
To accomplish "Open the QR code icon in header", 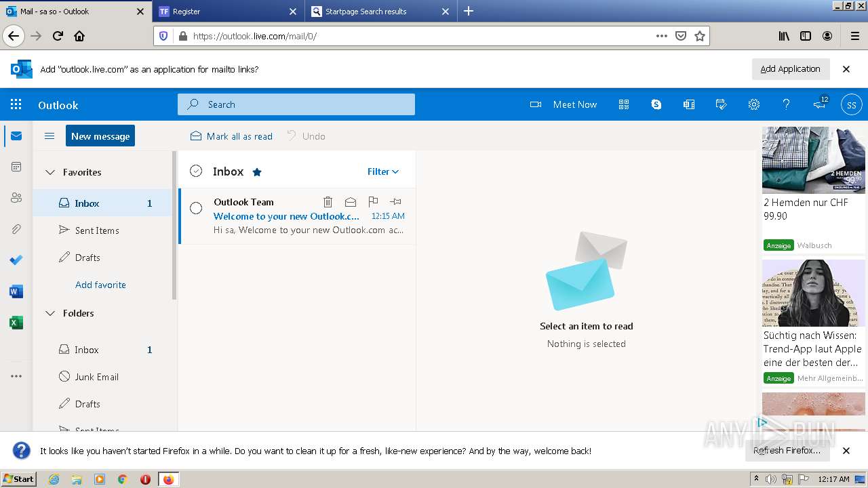I will (624, 104).
